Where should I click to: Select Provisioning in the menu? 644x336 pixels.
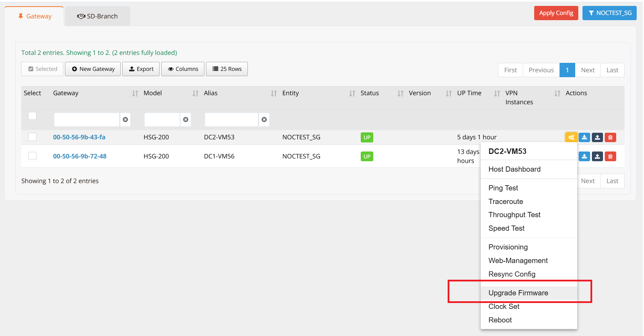click(x=529, y=247)
